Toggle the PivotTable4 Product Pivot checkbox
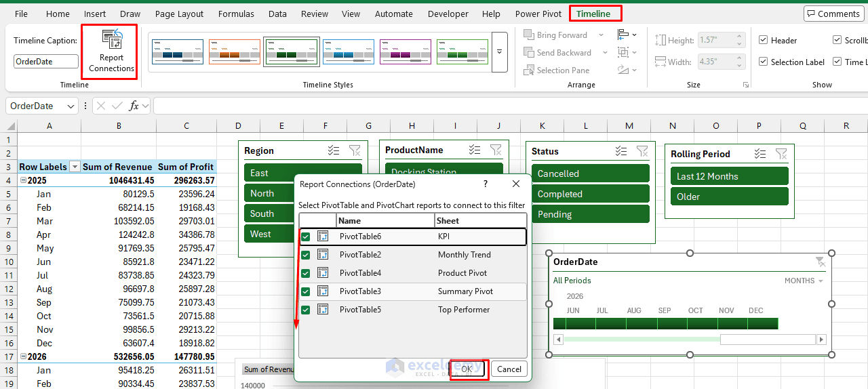868x389 pixels. [306, 273]
